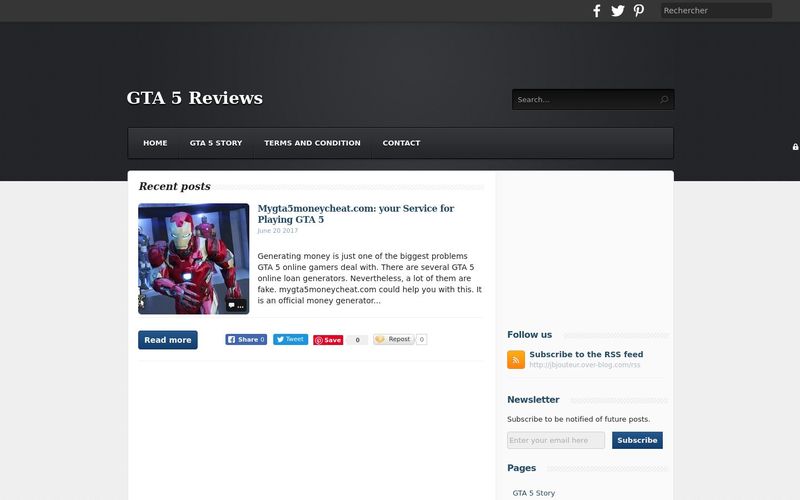800x500 pixels.
Task: Open the GTA 5 STORY menu item
Action: click(216, 143)
